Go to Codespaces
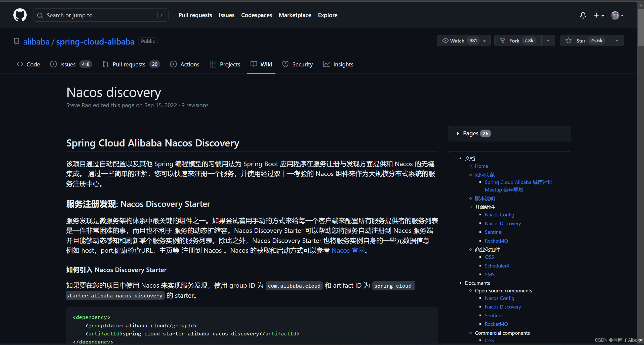Image resolution: width=644 pixels, height=345 pixels. pos(256,15)
